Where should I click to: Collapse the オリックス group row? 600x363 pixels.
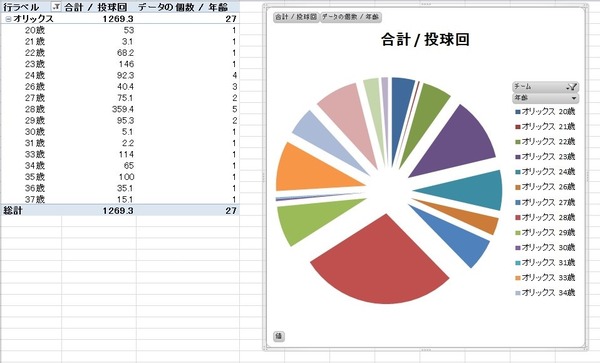click(x=8, y=19)
